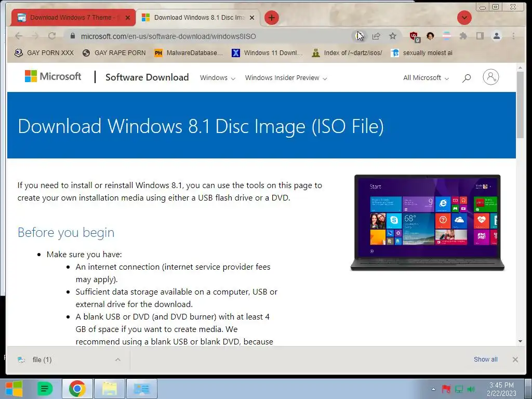Click the taskbar clock showing 3:45 PM
The image size is (532, 399).
501,389
